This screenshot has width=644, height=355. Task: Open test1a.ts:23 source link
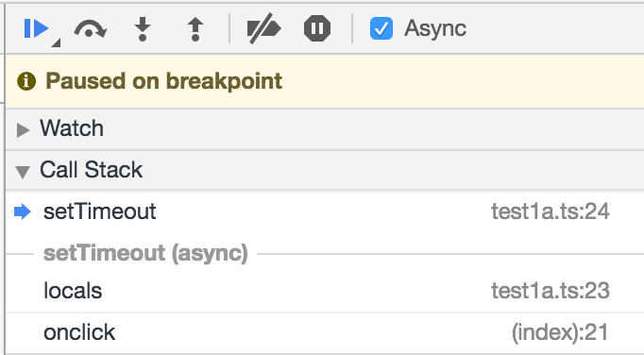coord(551,291)
